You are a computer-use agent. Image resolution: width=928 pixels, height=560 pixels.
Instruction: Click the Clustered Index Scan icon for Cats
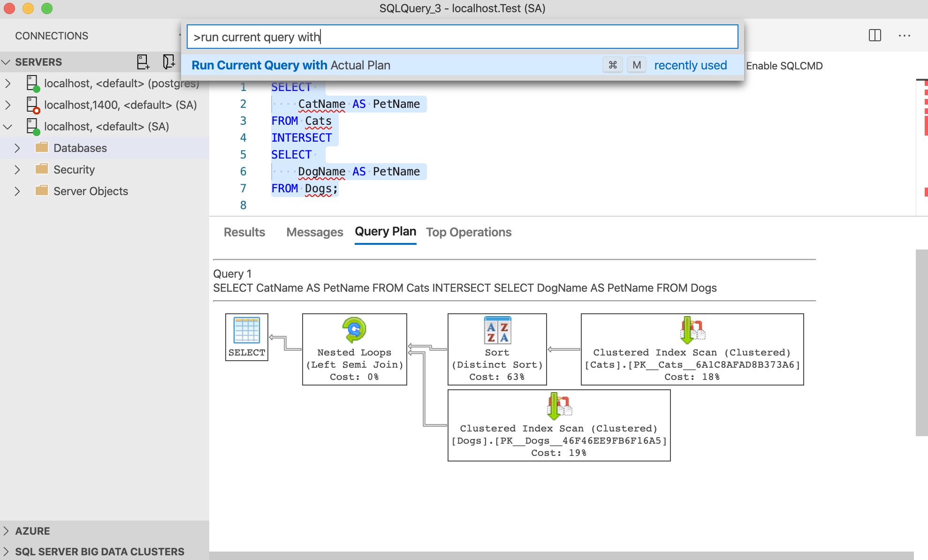(692, 330)
